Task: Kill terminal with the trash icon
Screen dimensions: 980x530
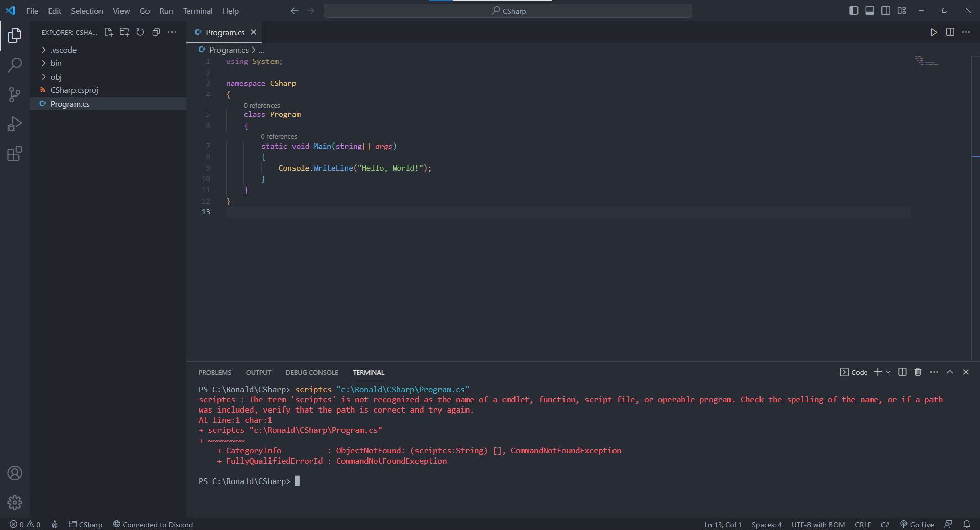Action: (x=918, y=372)
